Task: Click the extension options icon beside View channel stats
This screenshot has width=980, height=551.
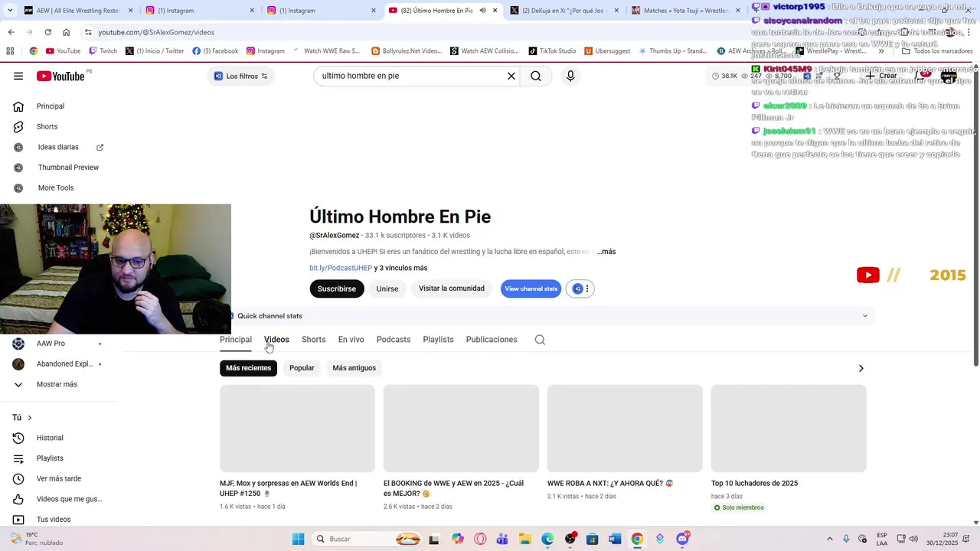Action: tap(580, 289)
